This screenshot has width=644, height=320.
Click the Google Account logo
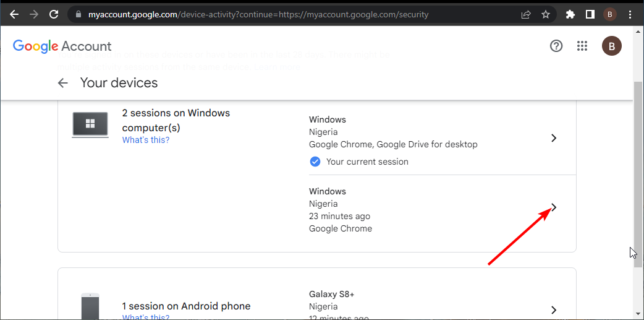[x=62, y=46]
